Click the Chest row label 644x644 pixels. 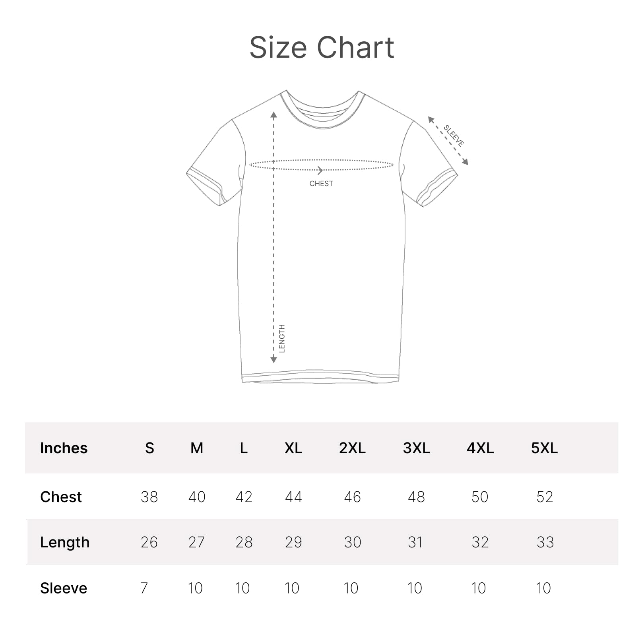point(61,497)
